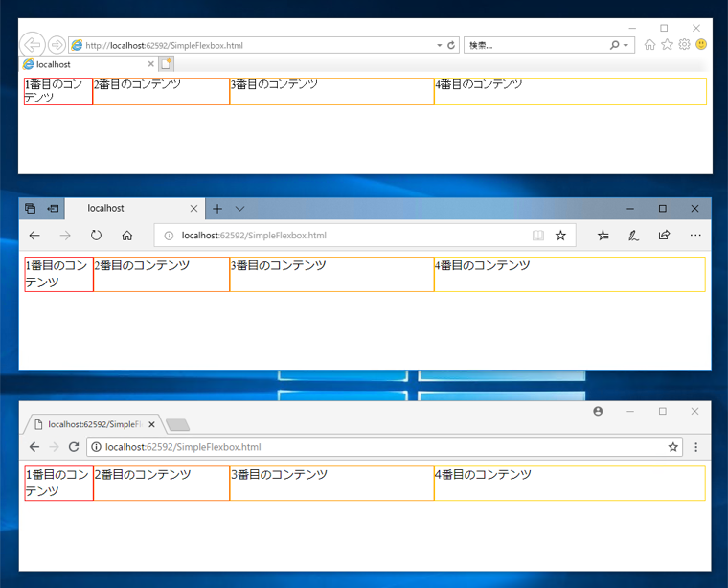Add page to favorites in Edge
The width and height of the screenshot is (728, 588).
pos(561,236)
